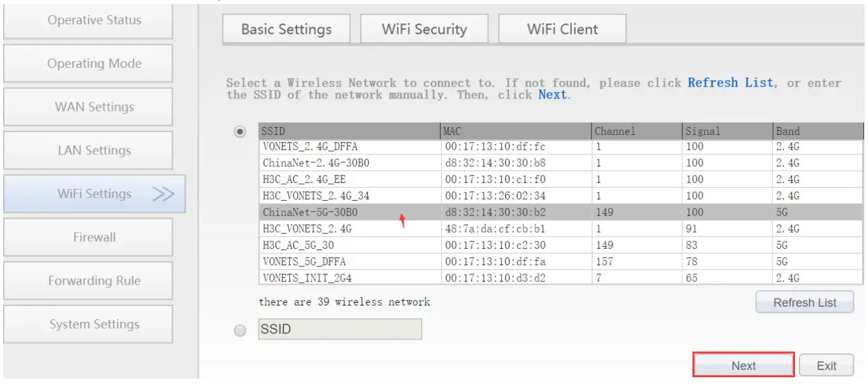The height and width of the screenshot is (387, 868).
Task: Click the Refresh List link in the instructions
Action: click(731, 82)
